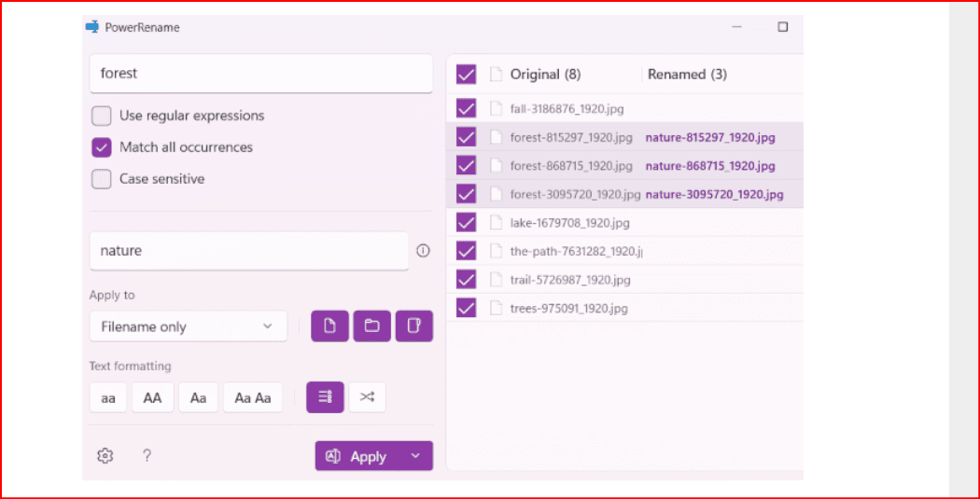Click the Renamed (3) column header
The width and height of the screenshot is (980, 499).
pyautogui.click(x=687, y=75)
